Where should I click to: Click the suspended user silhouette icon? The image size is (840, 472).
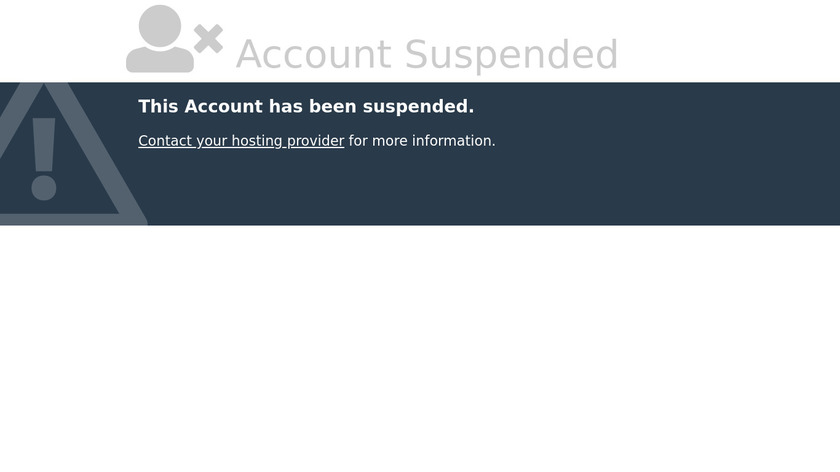160,42
